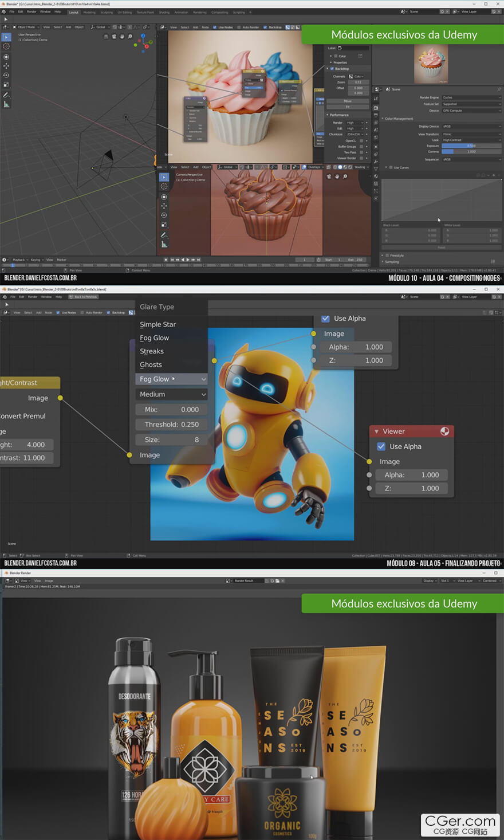
Task: Open the View Transform dropdown showing Filmic
Action: pos(471,134)
